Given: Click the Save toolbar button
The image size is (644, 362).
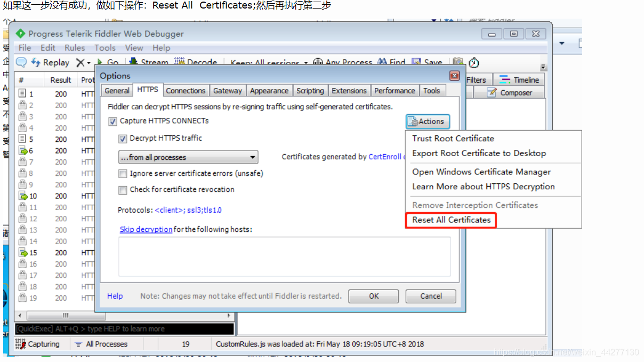Looking at the screenshot, I should (x=427, y=62).
